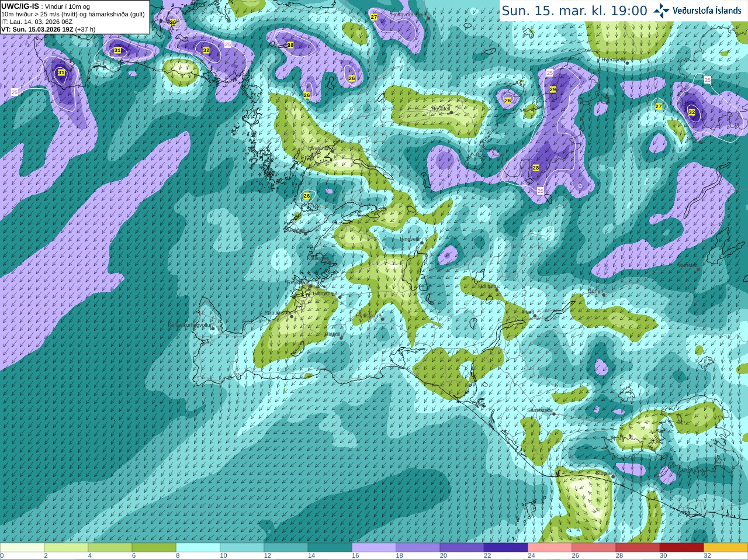748x560 pixels.
Task: Click the UWC/IG-IS model title
Action: [x=20, y=6]
